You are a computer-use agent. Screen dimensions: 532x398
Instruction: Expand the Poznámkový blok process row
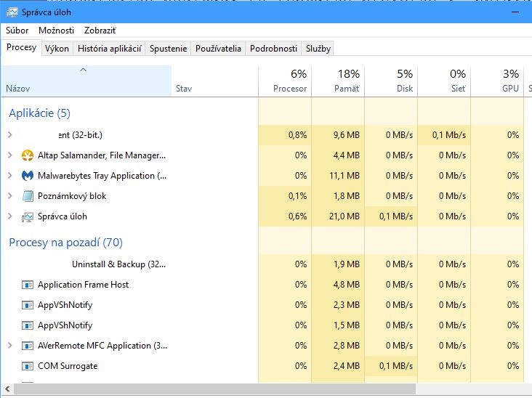point(10,196)
